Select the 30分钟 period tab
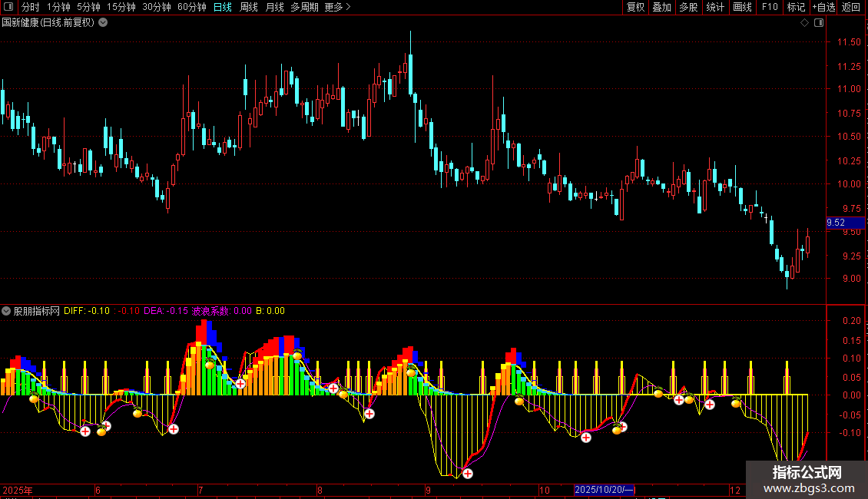The image size is (868, 499). [x=156, y=7]
